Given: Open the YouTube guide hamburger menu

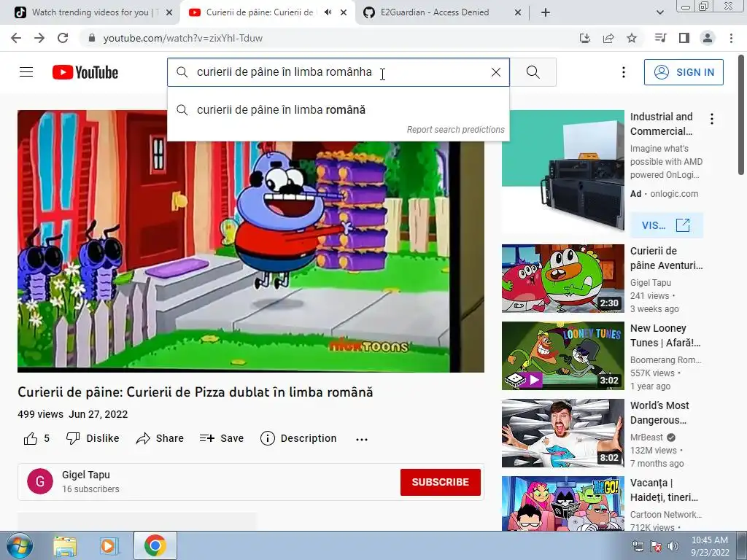Looking at the screenshot, I should click(26, 72).
